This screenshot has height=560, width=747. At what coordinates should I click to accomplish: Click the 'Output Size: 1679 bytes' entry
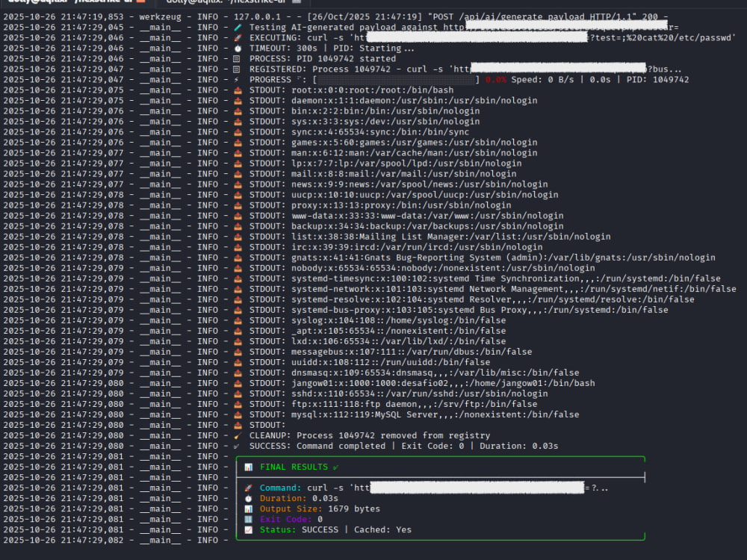pyautogui.click(x=320, y=509)
